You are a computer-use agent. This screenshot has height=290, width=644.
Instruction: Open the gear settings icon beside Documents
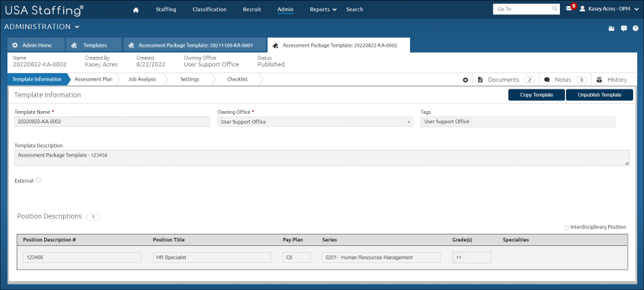[465, 80]
